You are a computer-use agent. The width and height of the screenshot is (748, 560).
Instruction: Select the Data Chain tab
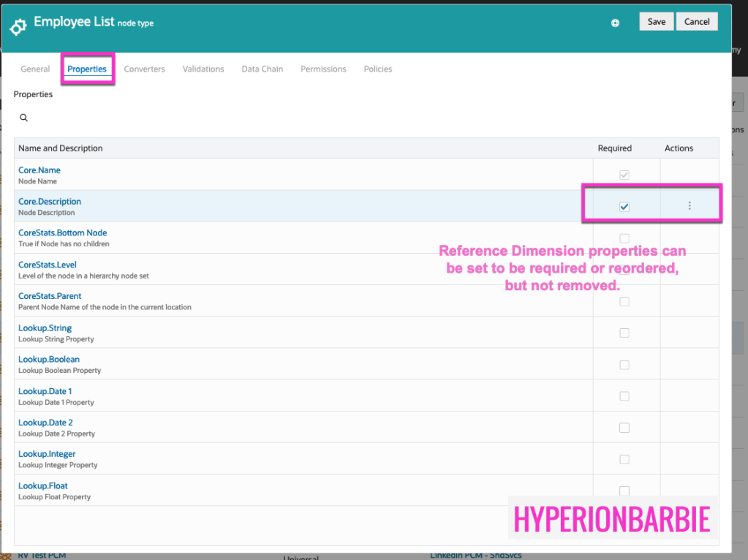(x=262, y=69)
